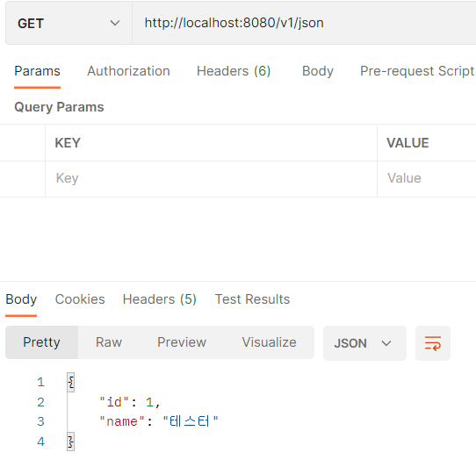This screenshot has height=467, width=476.
Task: Switch response view to Preview
Action: [182, 342]
